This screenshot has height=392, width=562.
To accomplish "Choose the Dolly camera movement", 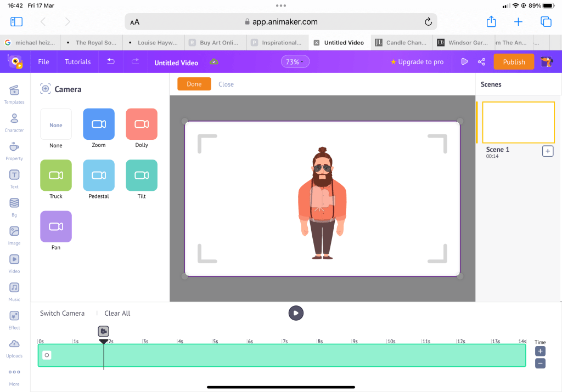I will click(142, 124).
